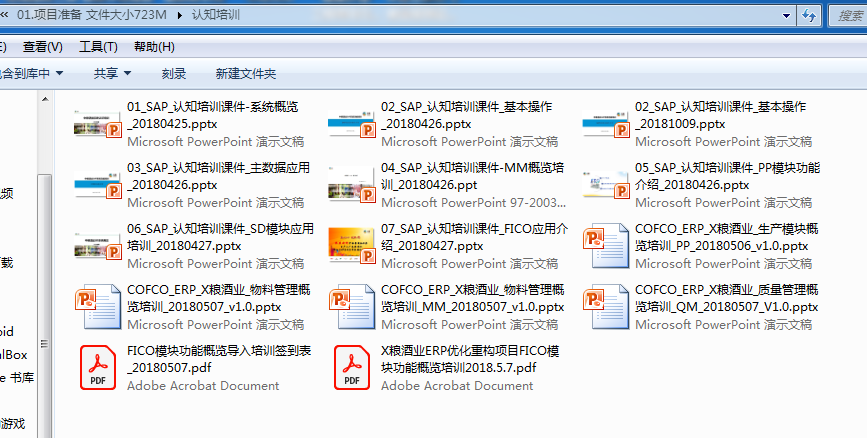The width and height of the screenshot is (867, 438).
Task: Click file name COFCO_ERP_X粮酒业_质量管理概览培训_QM_20180507_V1.0.pptx
Action: click(727, 298)
